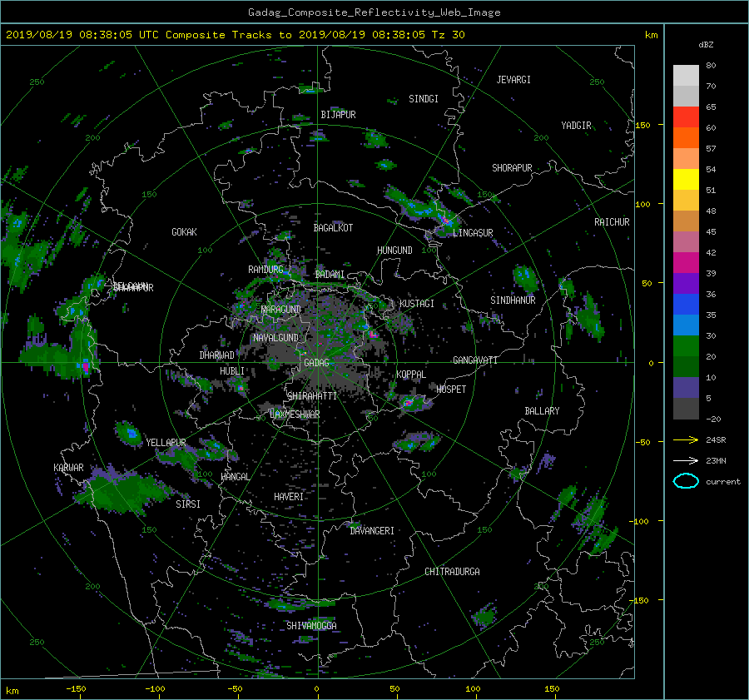Click the KARWAR city label
The width and height of the screenshot is (749, 700).
68,468
